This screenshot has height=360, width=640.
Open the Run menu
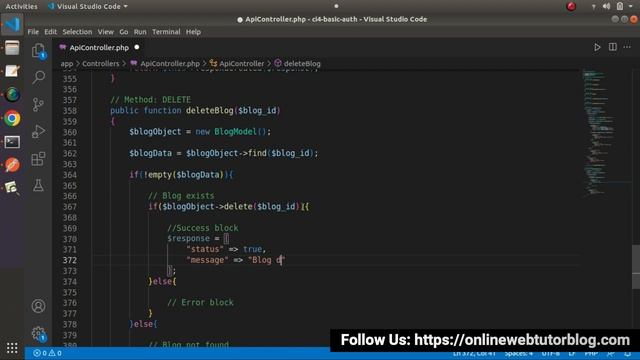point(140,32)
